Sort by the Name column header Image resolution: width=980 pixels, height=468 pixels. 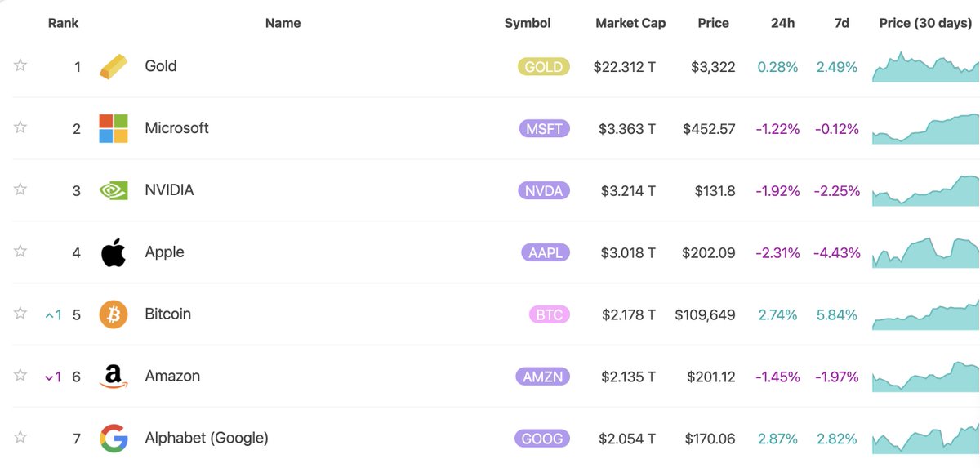pos(283,23)
